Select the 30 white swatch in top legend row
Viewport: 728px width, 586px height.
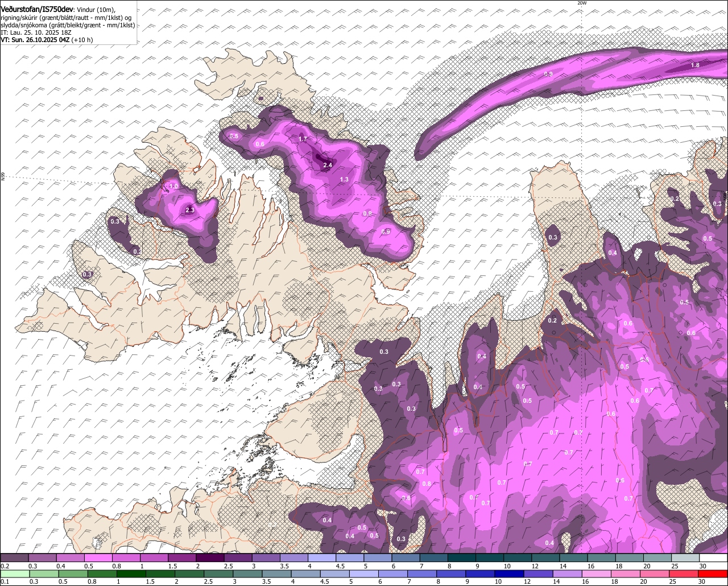(714, 558)
